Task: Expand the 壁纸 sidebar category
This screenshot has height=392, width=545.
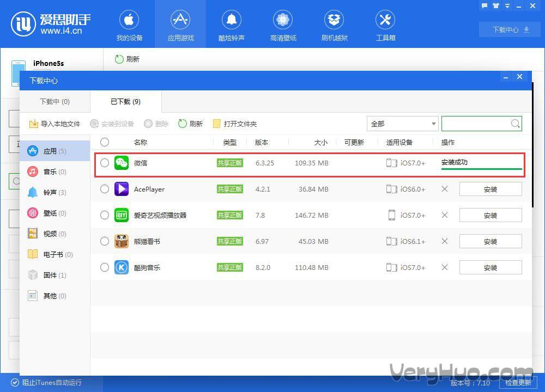Action: [x=50, y=213]
